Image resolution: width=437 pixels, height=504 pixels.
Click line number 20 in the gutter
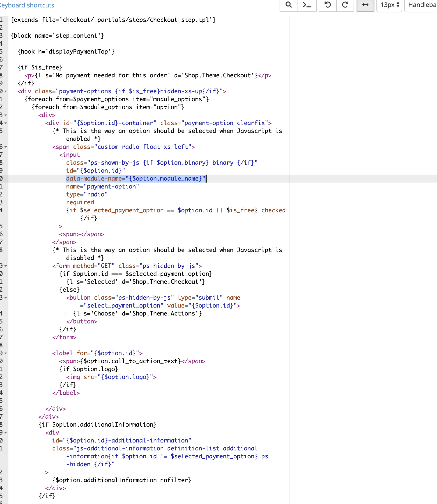2,178
